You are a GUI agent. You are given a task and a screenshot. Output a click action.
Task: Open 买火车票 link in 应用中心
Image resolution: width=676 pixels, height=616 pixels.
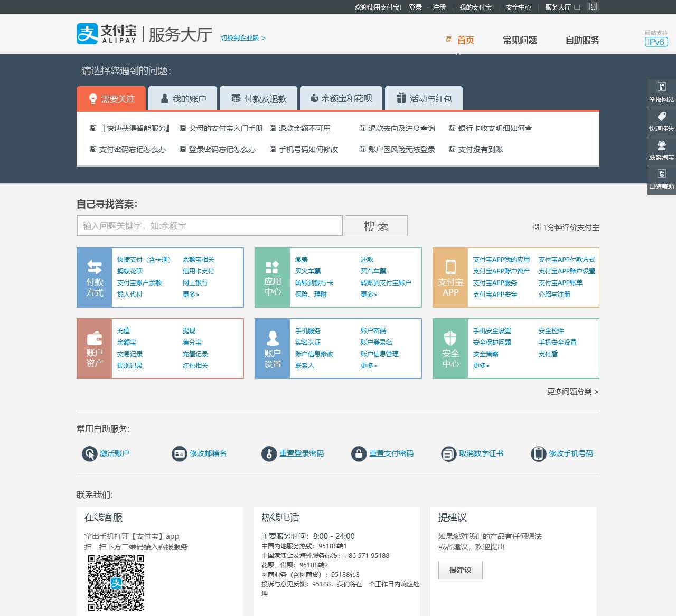[308, 271]
